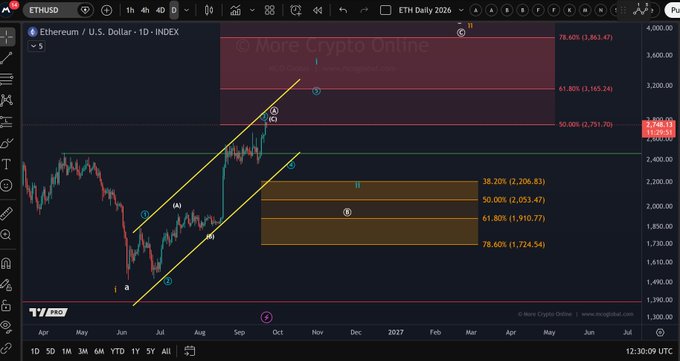Expand the time interval dropdown
Screen dimensions: 680x361
coord(187,10)
